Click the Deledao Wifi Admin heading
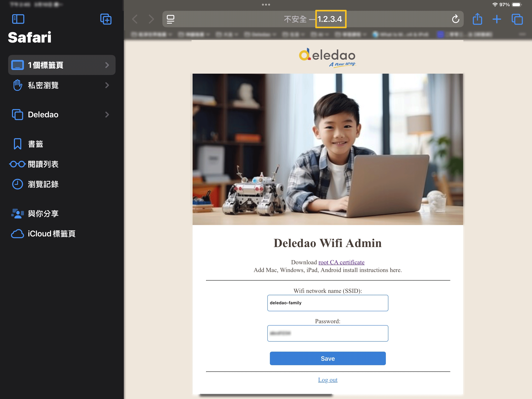 click(327, 243)
